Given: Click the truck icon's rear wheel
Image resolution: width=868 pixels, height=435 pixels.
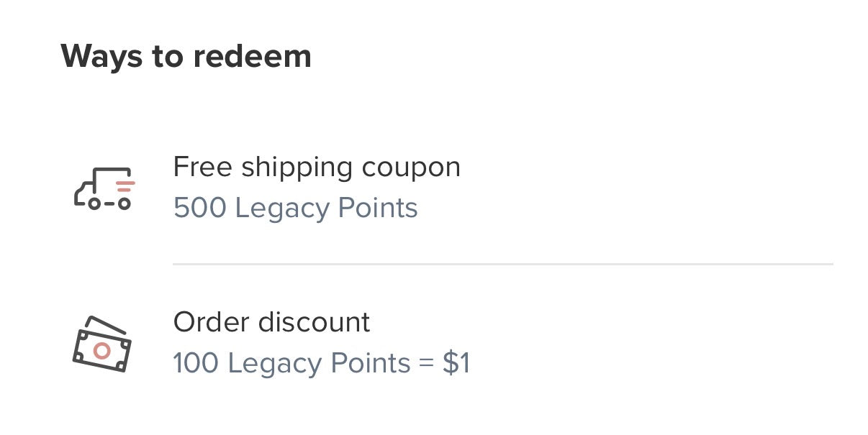Looking at the screenshot, I should tap(124, 203).
